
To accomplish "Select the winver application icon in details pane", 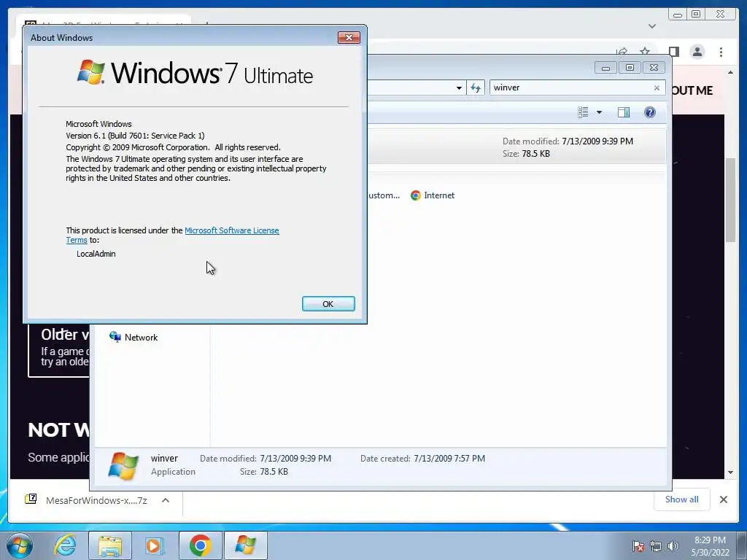I will tap(123, 465).
